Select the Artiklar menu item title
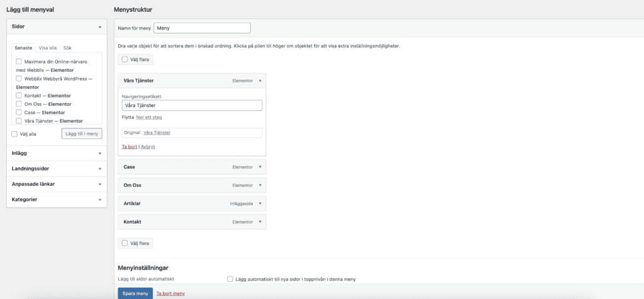The image size is (644, 299). click(x=132, y=203)
